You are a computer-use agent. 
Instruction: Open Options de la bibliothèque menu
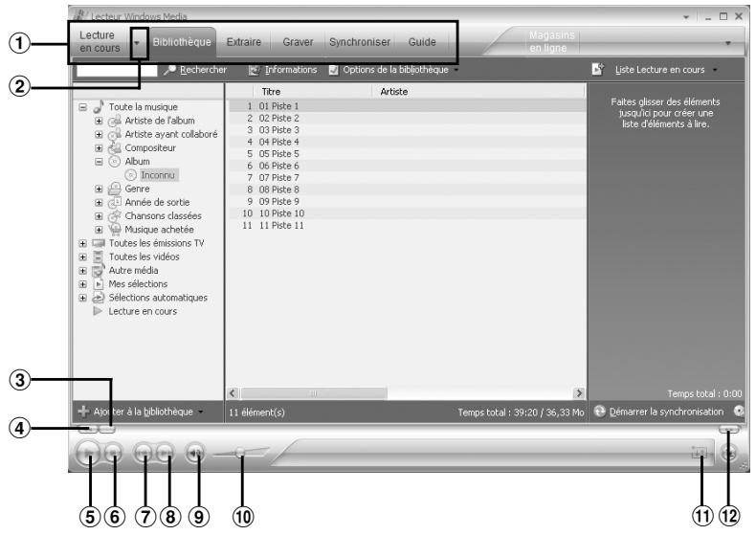point(394,70)
